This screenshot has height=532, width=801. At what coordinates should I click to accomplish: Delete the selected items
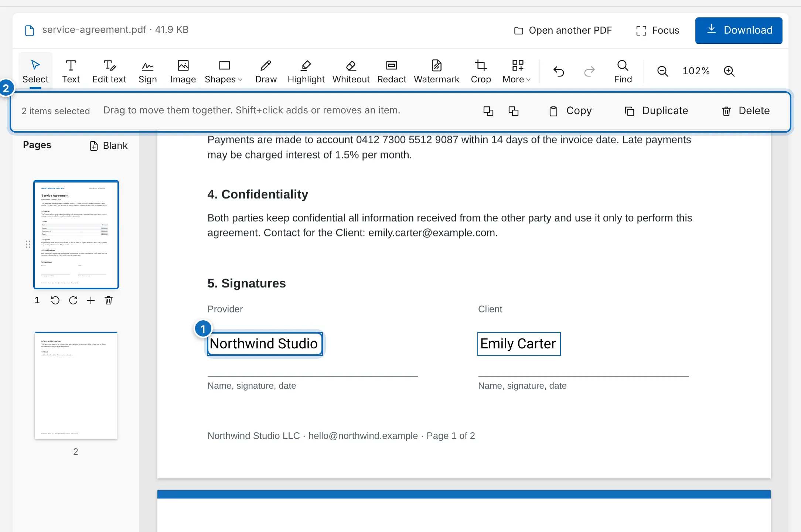[746, 111]
